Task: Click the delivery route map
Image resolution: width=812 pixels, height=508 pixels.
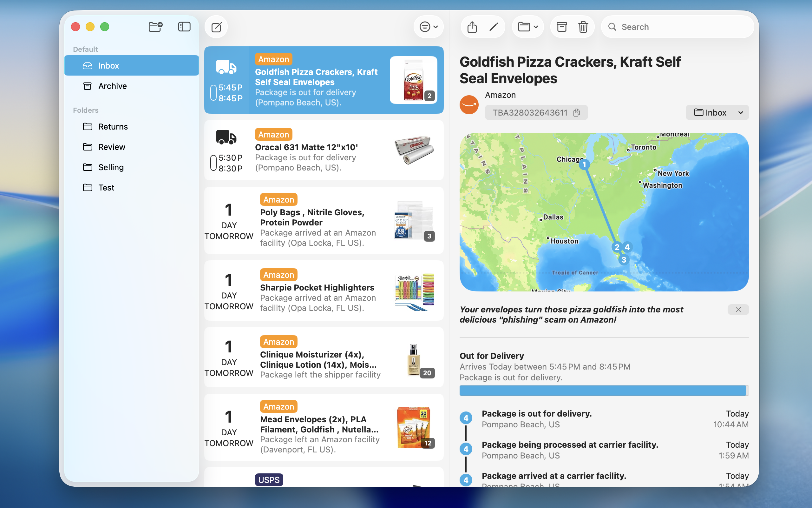Action: 604,212
